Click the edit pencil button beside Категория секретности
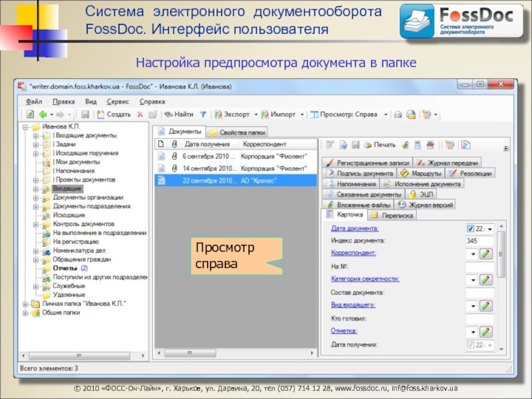The width and height of the screenshot is (532, 399). [x=486, y=279]
